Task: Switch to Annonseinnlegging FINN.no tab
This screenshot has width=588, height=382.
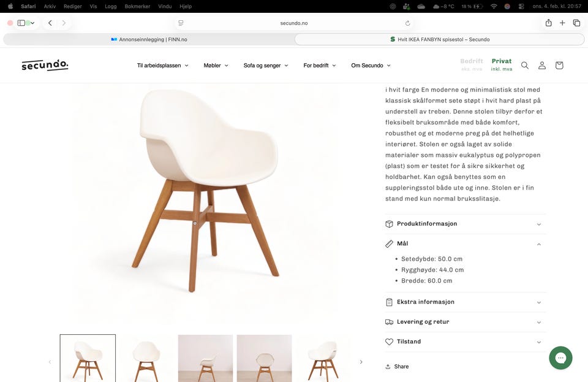Action: [x=149, y=39]
